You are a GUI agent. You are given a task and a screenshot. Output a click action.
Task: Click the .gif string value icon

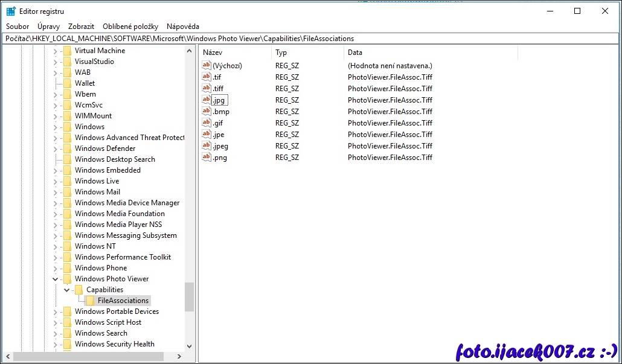point(207,123)
